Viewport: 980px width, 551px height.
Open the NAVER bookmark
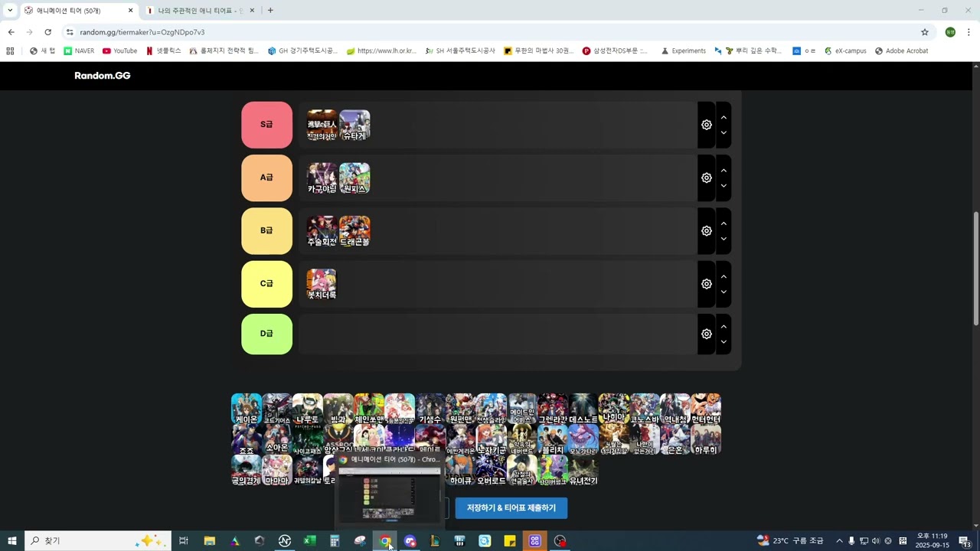coord(79,51)
